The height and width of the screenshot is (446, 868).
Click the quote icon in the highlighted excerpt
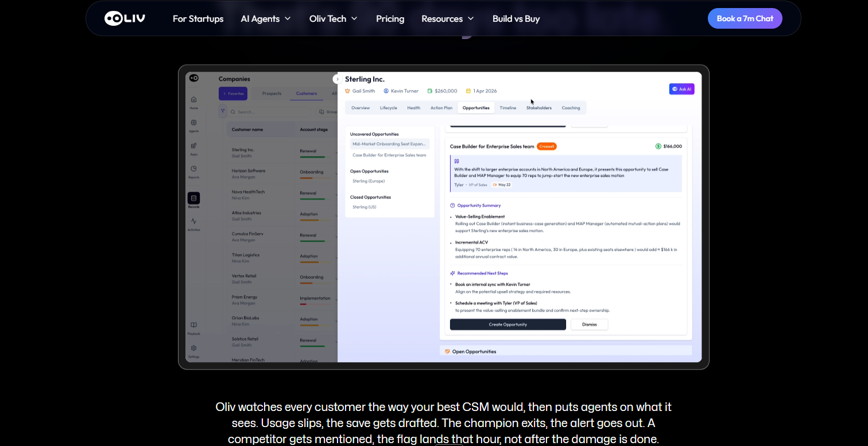coord(457,161)
